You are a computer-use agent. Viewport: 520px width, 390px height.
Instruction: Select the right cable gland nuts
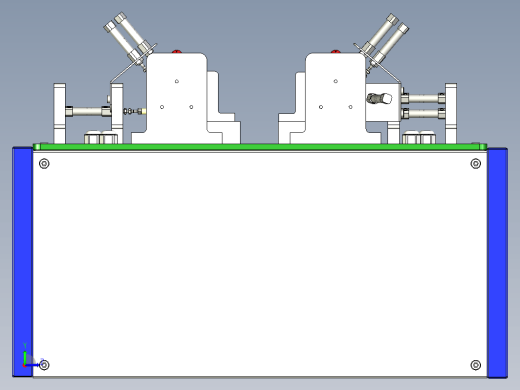(419, 137)
